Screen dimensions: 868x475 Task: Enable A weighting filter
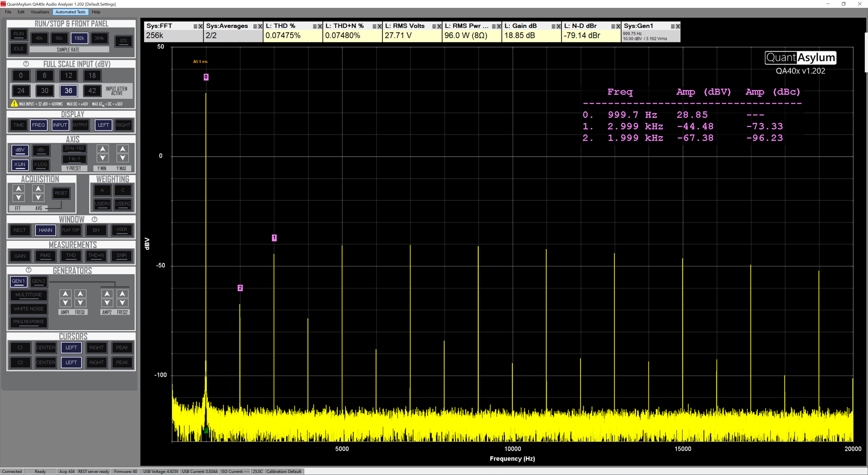click(102, 190)
